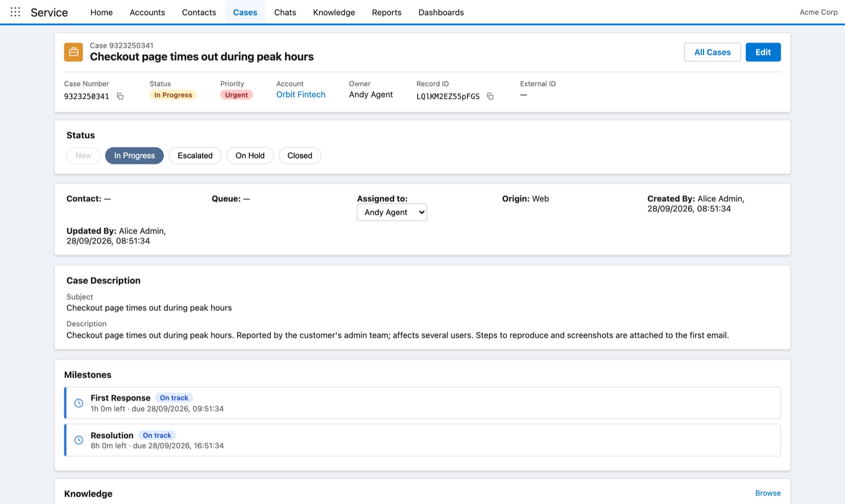Open the app launcher grid icon
Viewport: 845px width, 504px height.
(15, 12)
